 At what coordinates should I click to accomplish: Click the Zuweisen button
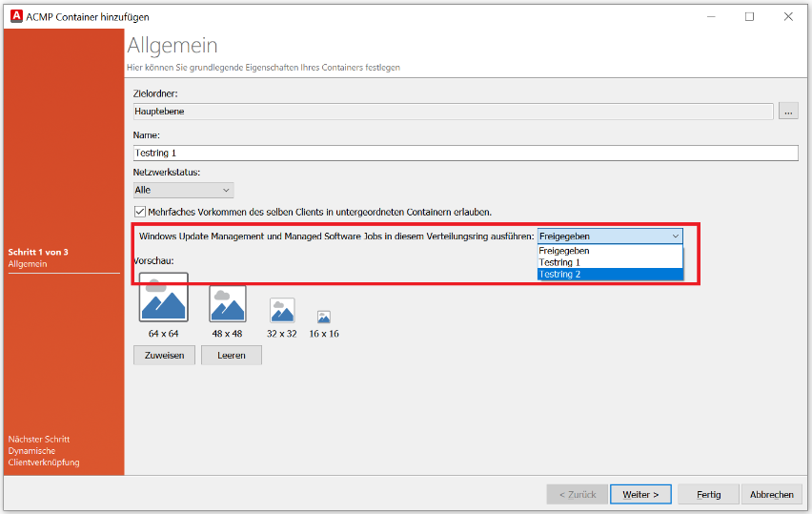(x=165, y=356)
